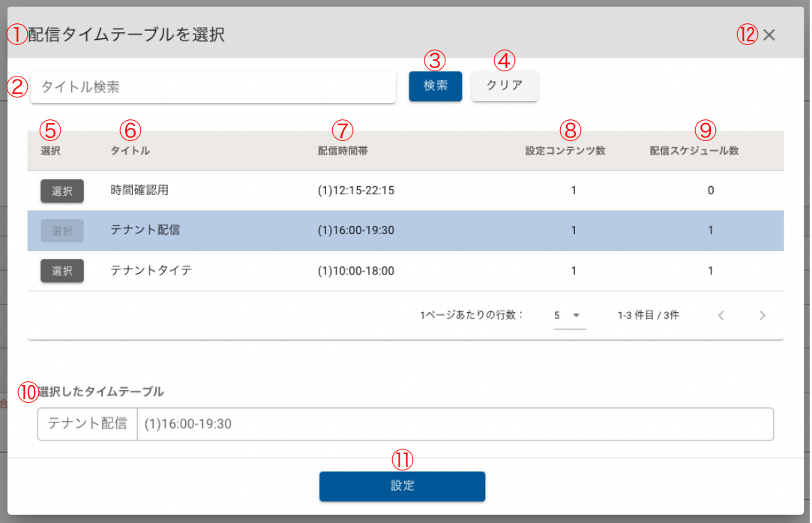Image resolution: width=812 pixels, height=523 pixels.
Task: Click the highlighted テナント配信 title cell
Action: (x=145, y=230)
